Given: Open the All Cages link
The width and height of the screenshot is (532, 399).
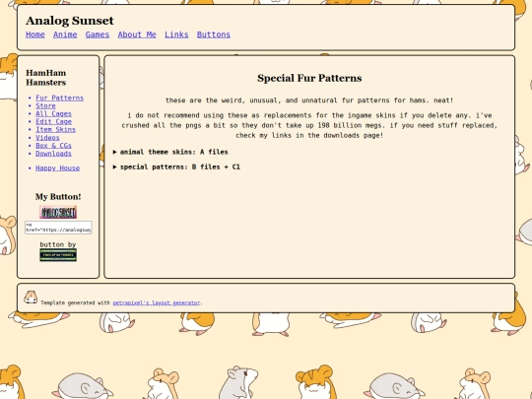Looking at the screenshot, I should pos(53,113).
